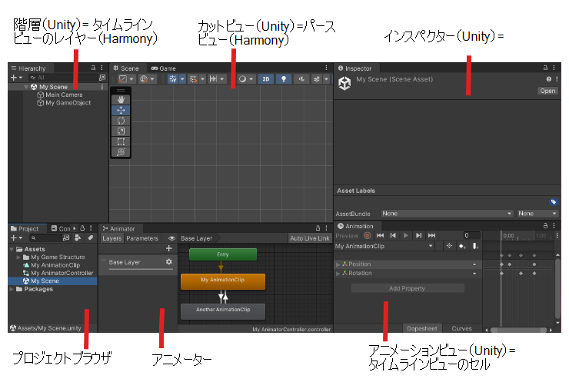Click the Preview button in Animation

347,236
